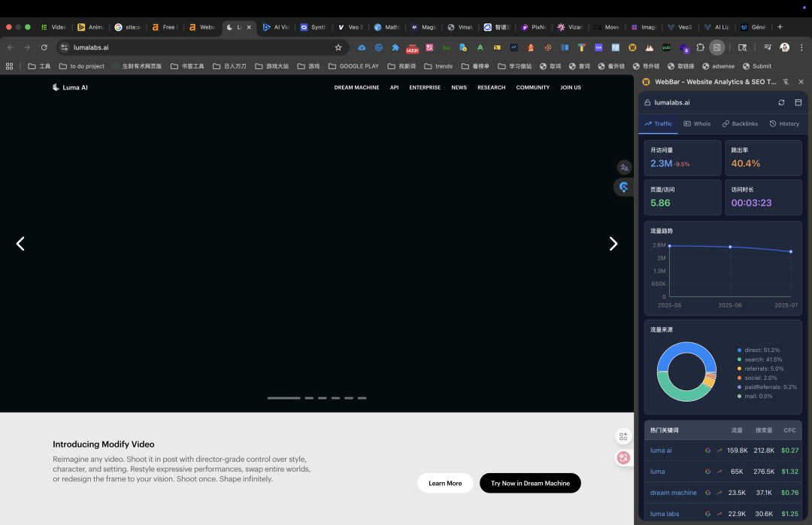Open the 'GOOGLE PLAY' bookmark folder
Viewport: 812px width, 525px height.
[353, 66]
